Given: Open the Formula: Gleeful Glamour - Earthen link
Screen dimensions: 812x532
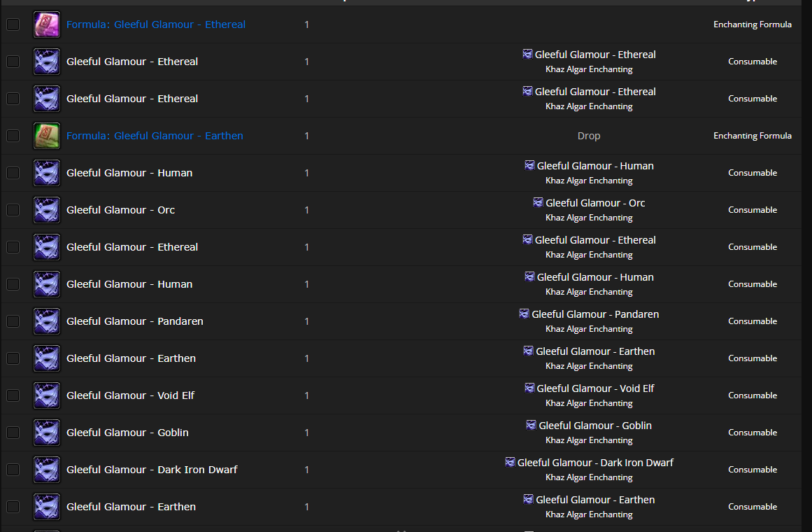Looking at the screenshot, I should point(155,136).
